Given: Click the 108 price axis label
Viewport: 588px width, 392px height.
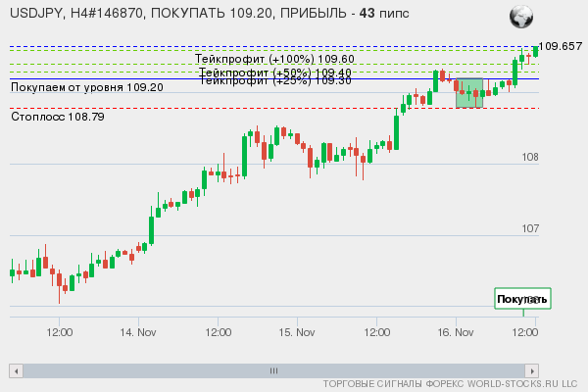Looking at the screenshot, I should pyautogui.click(x=530, y=158).
